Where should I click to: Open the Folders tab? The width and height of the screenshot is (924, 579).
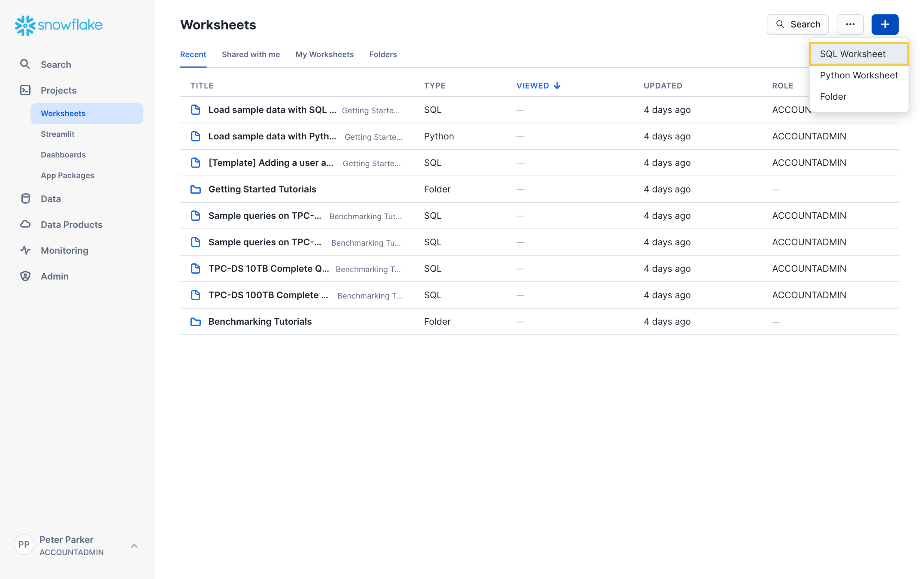coord(383,55)
